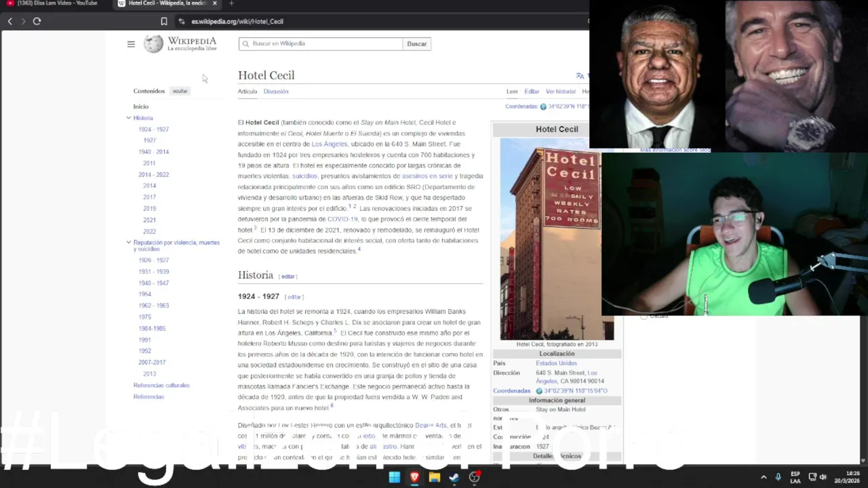Go to 1924 - 1927 under Historia

153,129
